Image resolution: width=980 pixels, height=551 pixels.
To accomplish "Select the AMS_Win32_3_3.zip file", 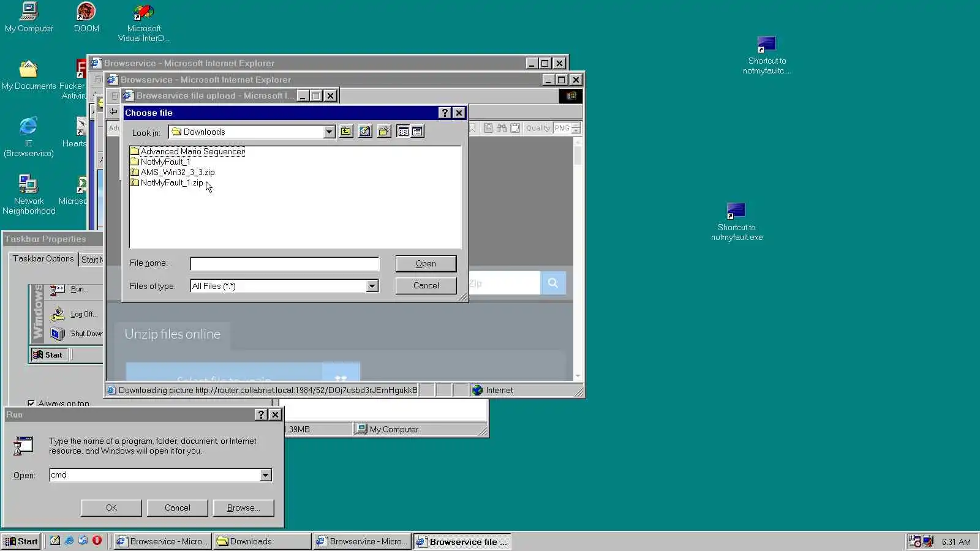I will (x=172, y=172).
